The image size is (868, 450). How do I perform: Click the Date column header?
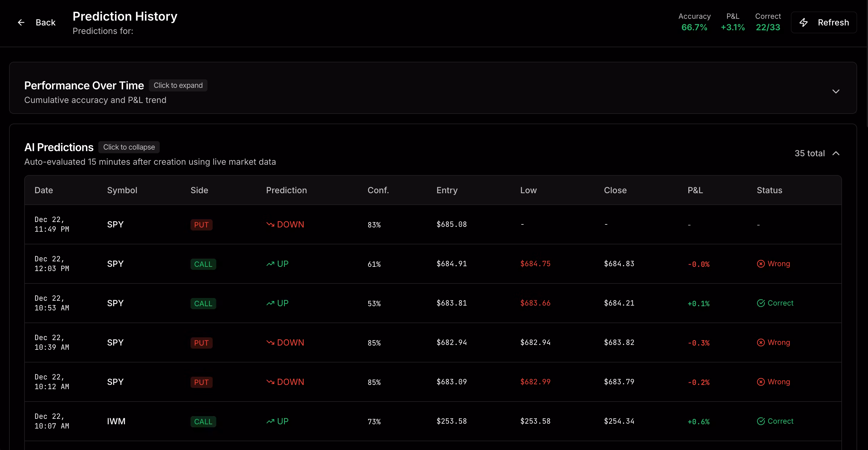coord(44,190)
